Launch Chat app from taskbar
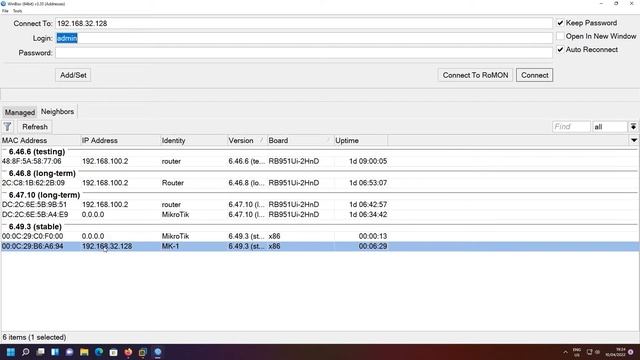The height and width of the screenshot is (360, 640). [x=70, y=352]
